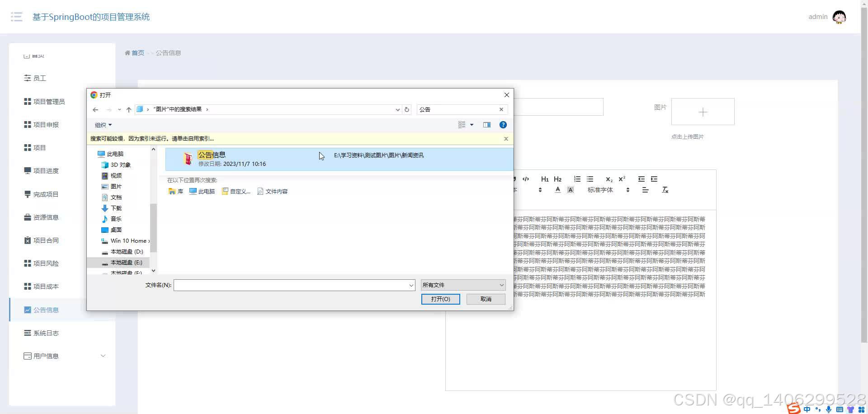The width and height of the screenshot is (868, 414).
Task: Click the Sogou input method S icon
Action: (794, 409)
